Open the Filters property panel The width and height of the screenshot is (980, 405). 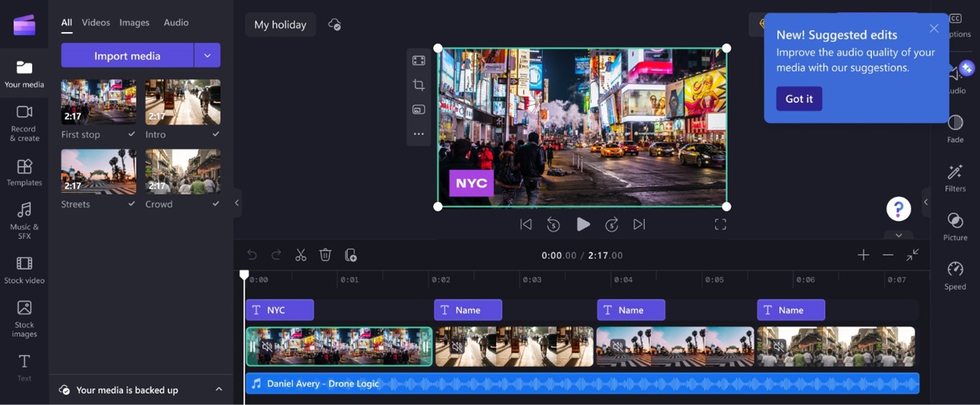[x=955, y=178]
